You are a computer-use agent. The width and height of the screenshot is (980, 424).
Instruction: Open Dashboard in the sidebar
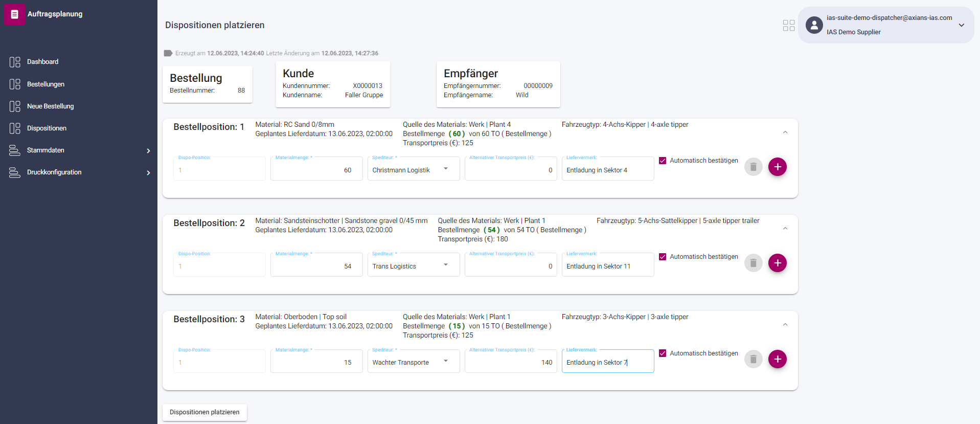pyautogui.click(x=42, y=62)
